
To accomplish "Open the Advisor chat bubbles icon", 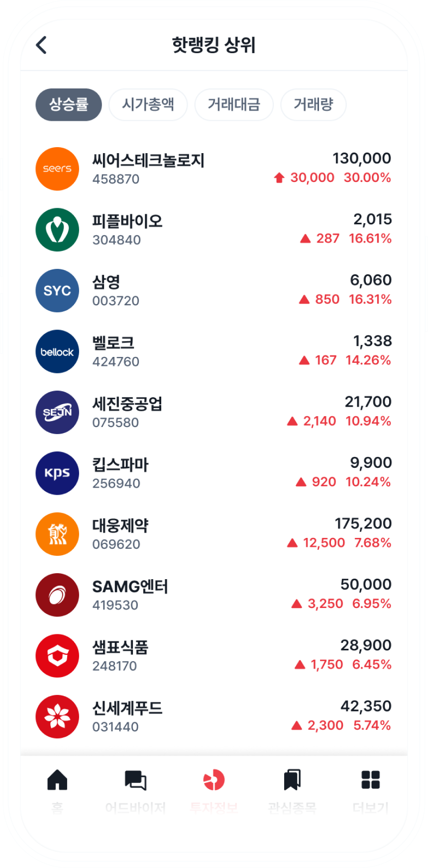I will tap(135, 780).
